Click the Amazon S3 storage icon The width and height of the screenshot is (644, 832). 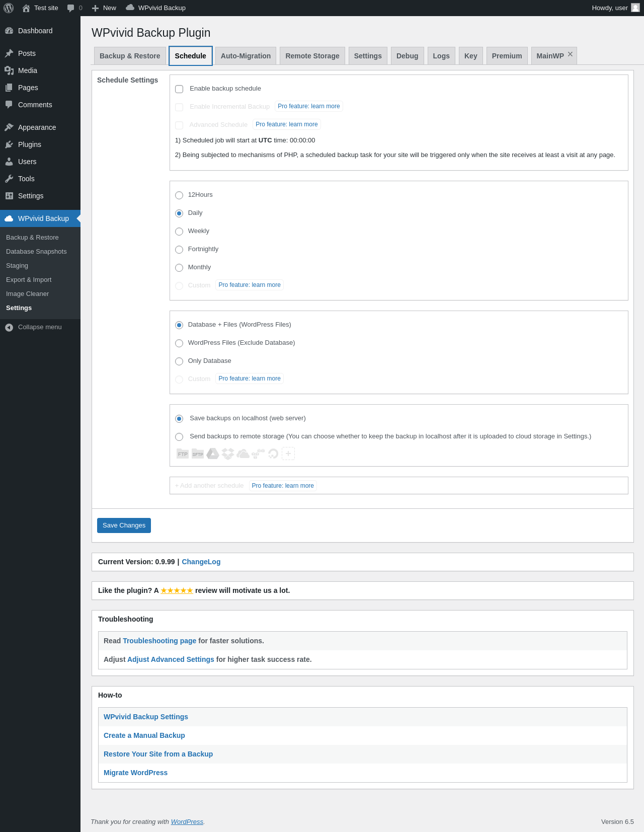(258, 454)
